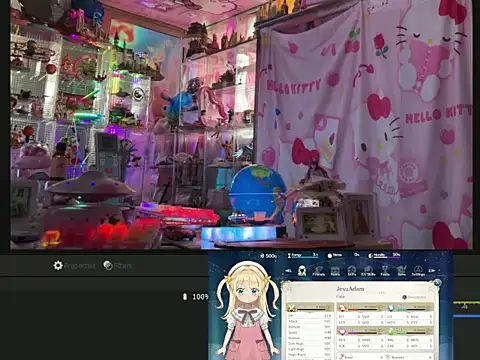This screenshot has height=360, width=480.
Task: Click the character name JessAdam
Action: 350,289
